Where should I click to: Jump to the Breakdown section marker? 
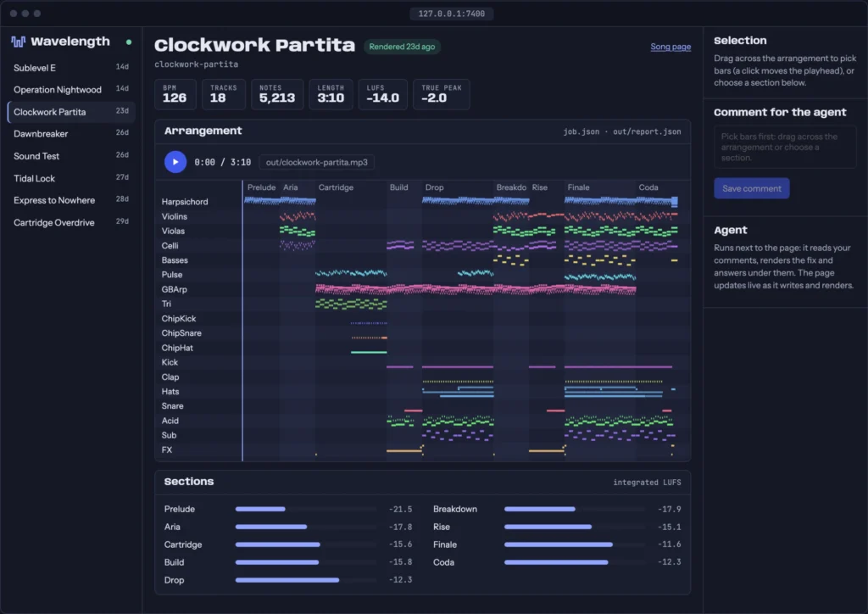(x=511, y=187)
